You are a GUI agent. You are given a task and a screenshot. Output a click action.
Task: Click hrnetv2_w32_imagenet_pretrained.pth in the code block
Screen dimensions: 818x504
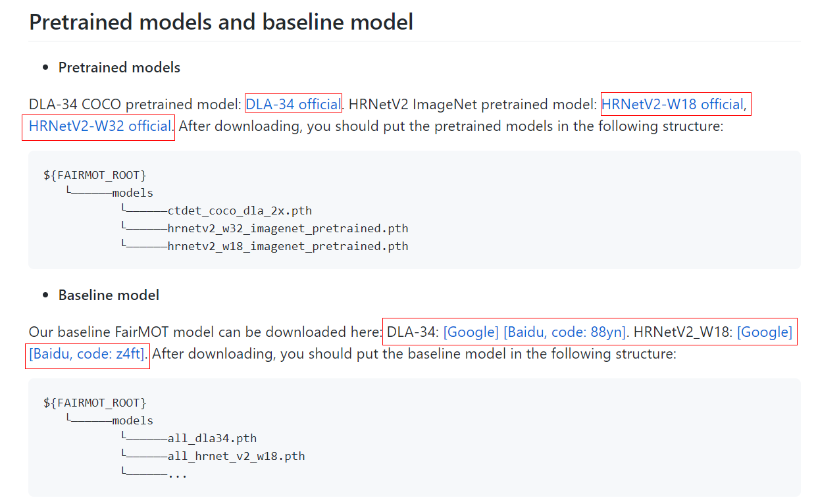tap(288, 229)
